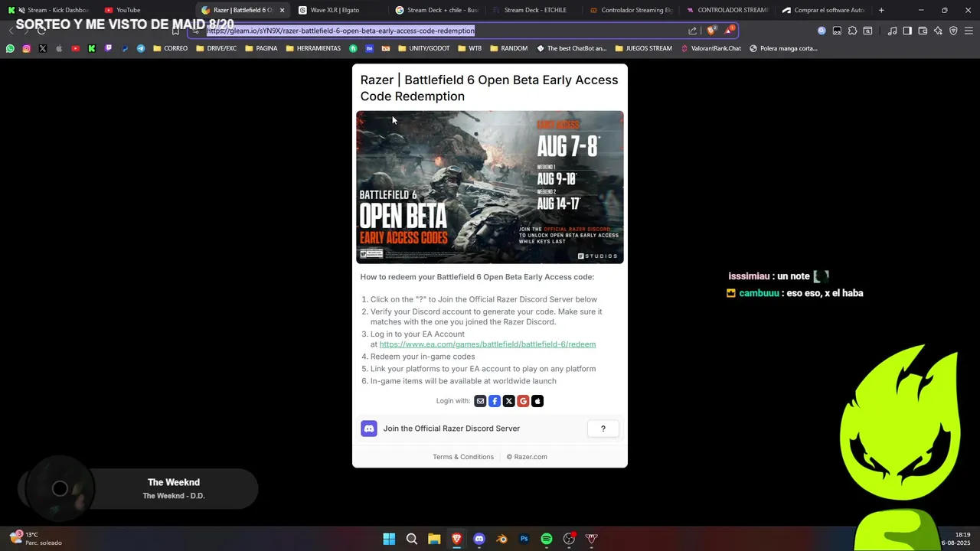Reload the current page
This screenshot has height=551, width=980.
(x=41, y=31)
